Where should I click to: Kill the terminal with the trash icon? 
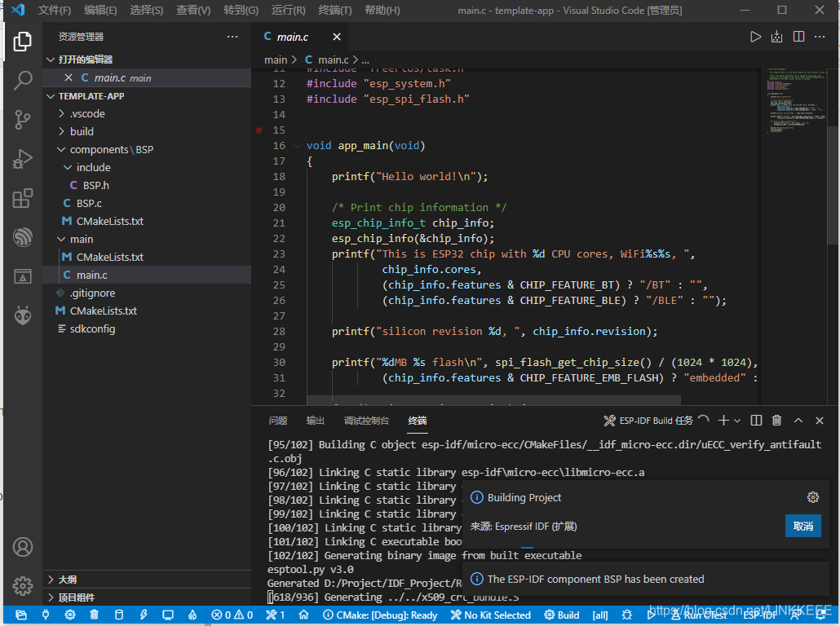(x=776, y=421)
